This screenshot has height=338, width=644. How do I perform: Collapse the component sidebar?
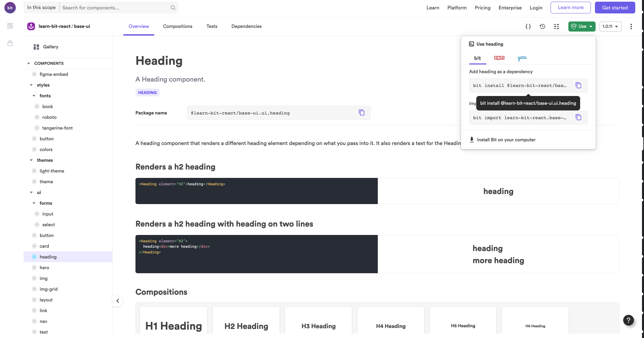pos(118,301)
